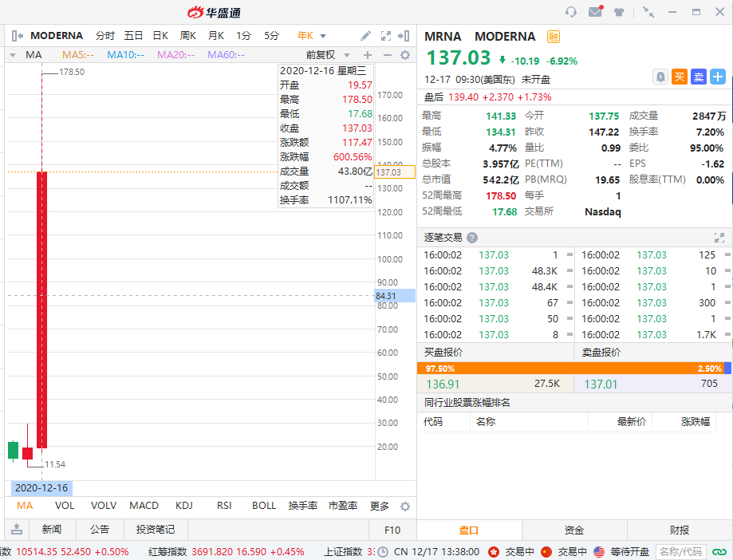Add MRNA to watchlist with plus icon
This screenshot has height=560, width=733.
tap(717, 77)
